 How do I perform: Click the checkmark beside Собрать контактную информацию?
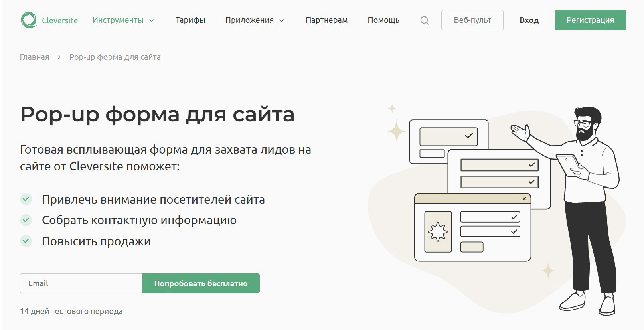[26, 220]
